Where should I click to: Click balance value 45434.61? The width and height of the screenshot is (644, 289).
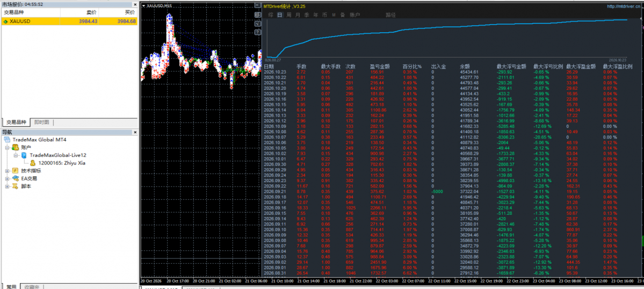click(468, 72)
